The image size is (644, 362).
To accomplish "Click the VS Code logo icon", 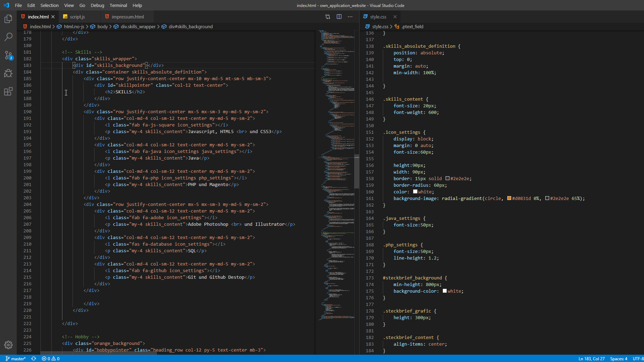I will 6,5.
